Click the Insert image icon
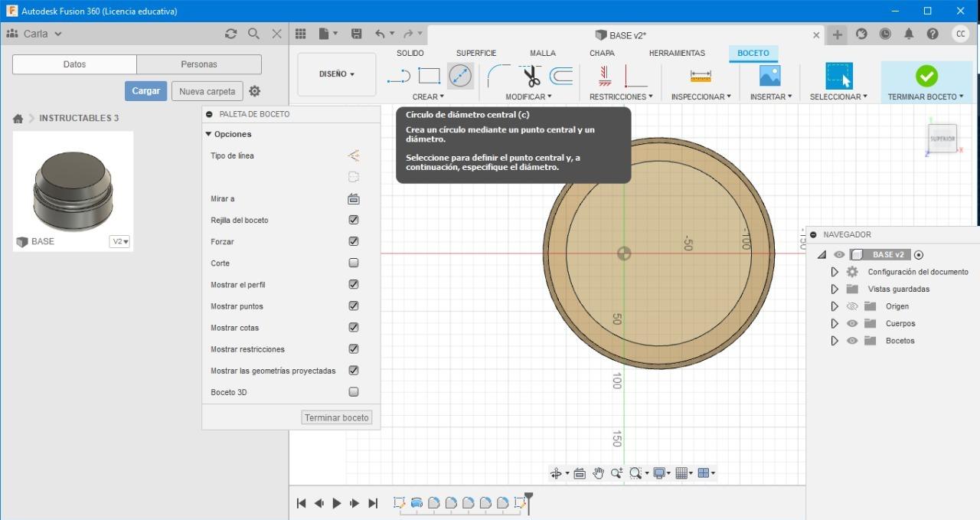The image size is (980, 520). [x=769, y=76]
